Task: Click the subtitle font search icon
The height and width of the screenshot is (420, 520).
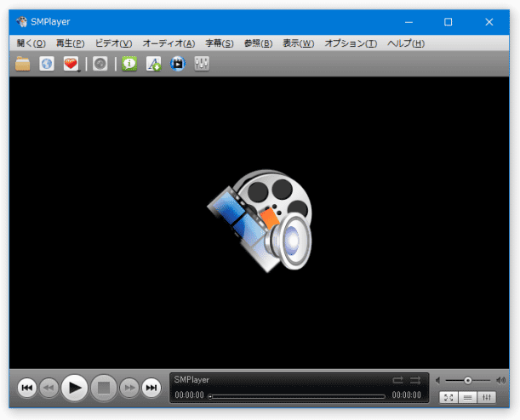Action: coord(153,64)
